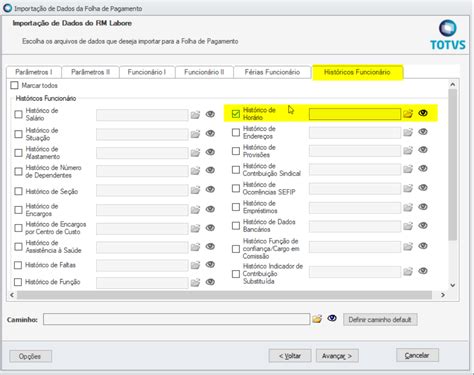The width and height of the screenshot is (474, 375).
Task: Enable Histórico de Salário checkbox
Action: [18, 114]
